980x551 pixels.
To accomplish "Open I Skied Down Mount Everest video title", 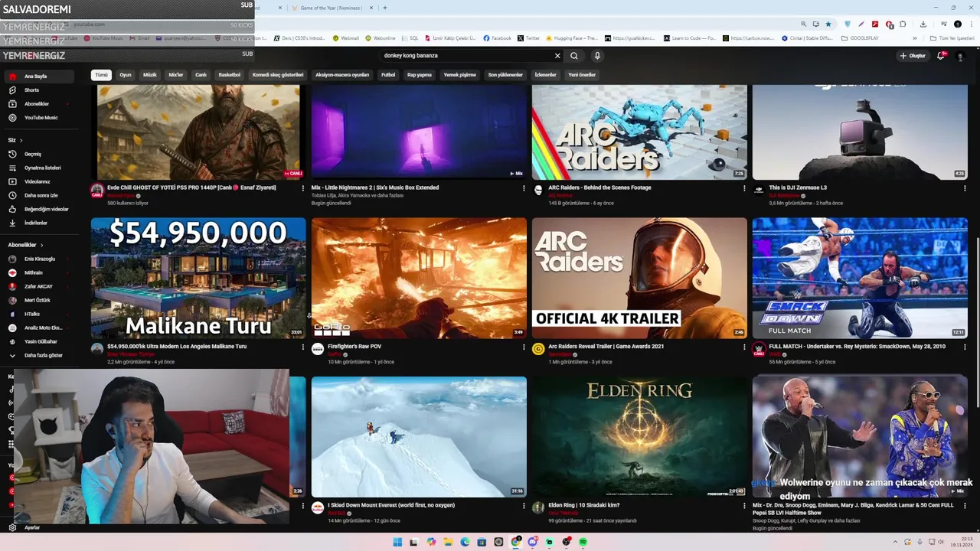I will tap(391, 505).
